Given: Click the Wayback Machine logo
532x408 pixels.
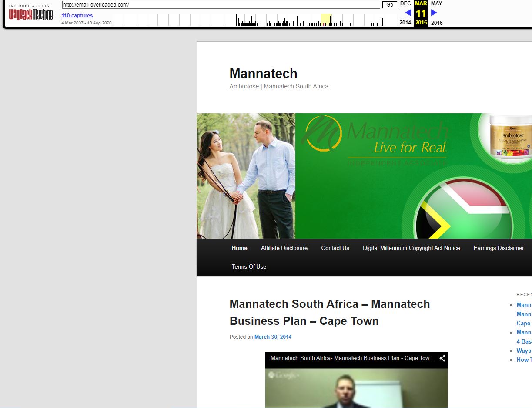Looking at the screenshot, I should (x=31, y=14).
